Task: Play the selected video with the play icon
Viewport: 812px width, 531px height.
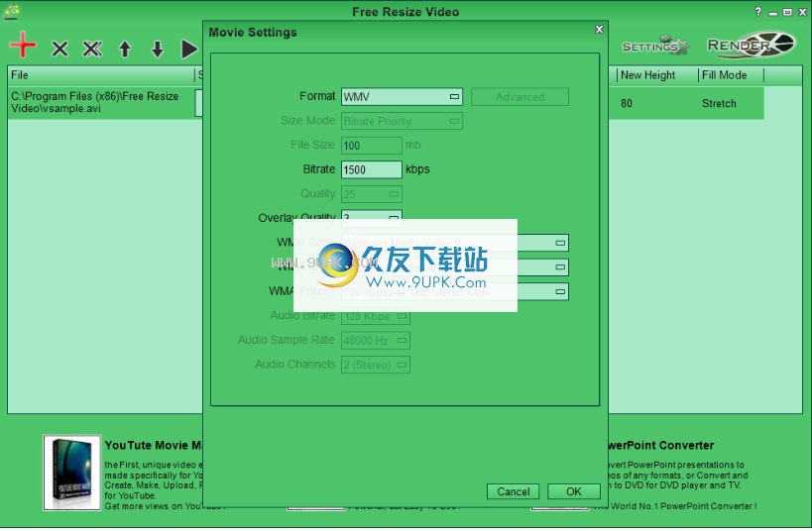Action: coord(189,50)
